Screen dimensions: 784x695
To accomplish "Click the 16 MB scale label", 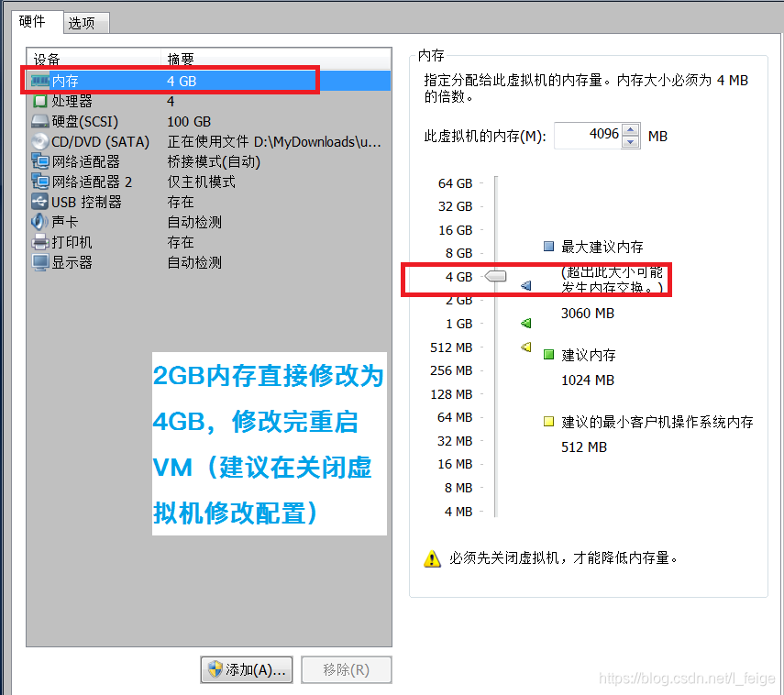I will click(x=455, y=464).
